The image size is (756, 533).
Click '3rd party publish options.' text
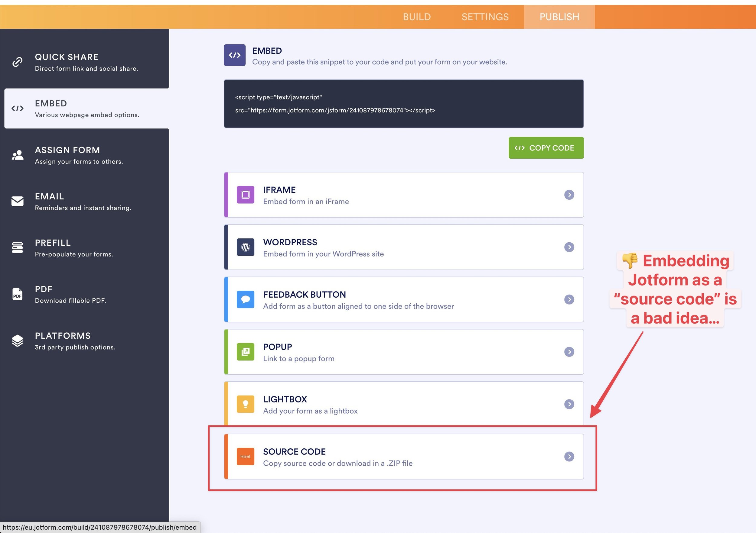75,347
